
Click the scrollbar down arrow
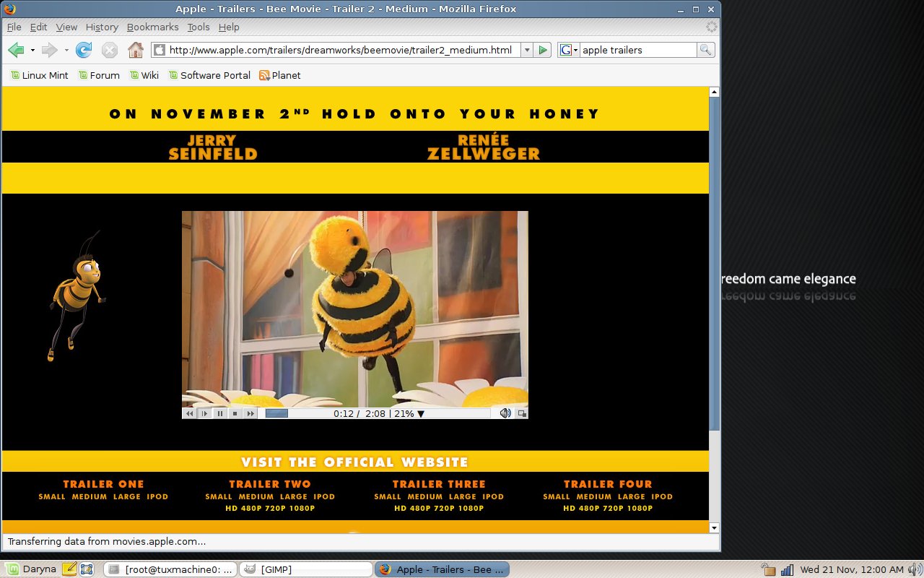[715, 527]
